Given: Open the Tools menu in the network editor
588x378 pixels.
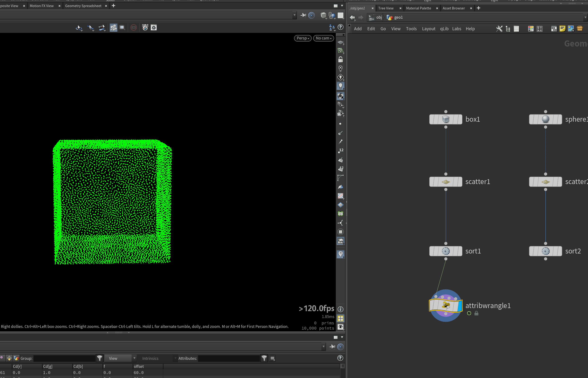Looking at the screenshot, I should [411, 29].
